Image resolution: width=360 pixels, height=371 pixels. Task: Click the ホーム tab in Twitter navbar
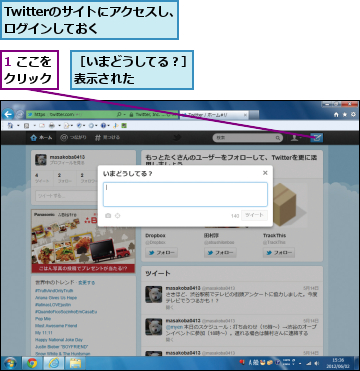tap(41, 138)
